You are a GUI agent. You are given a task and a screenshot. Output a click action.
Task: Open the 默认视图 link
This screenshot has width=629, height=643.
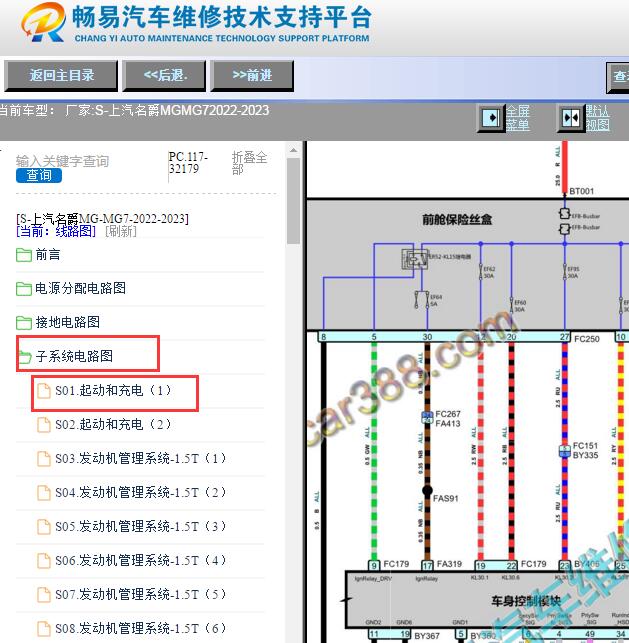(597, 118)
